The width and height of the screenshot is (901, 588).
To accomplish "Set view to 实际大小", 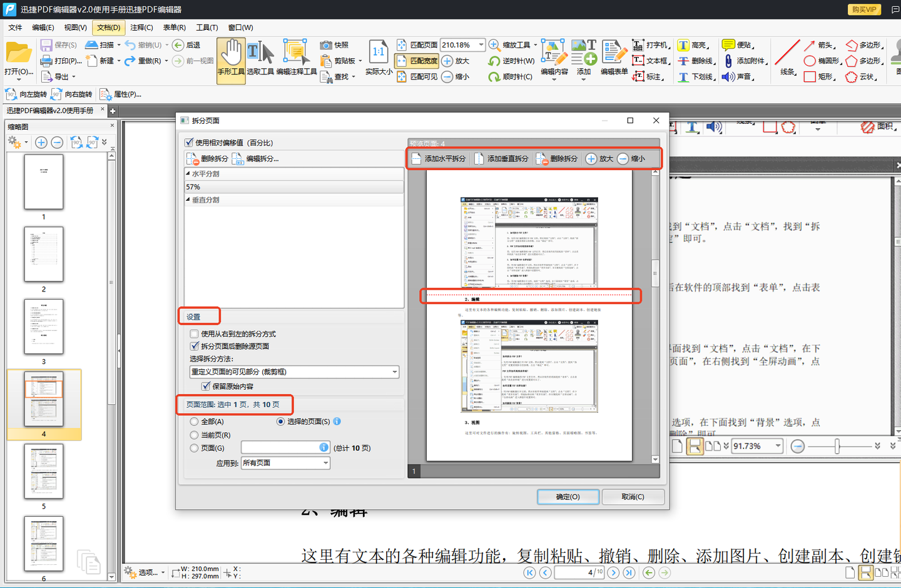I will pyautogui.click(x=379, y=58).
